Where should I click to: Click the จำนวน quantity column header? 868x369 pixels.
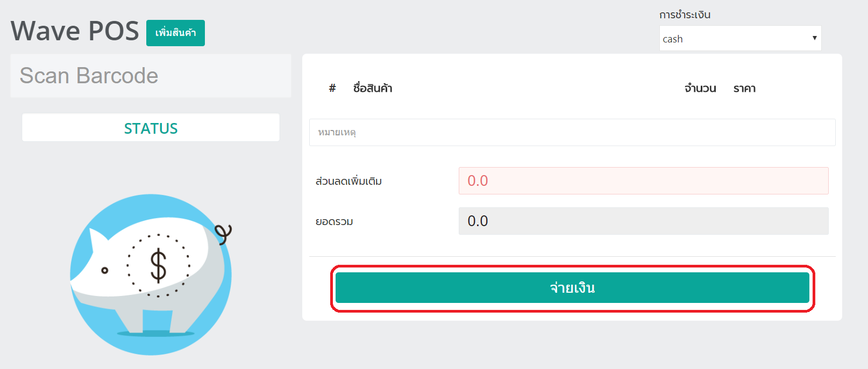tap(700, 88)
